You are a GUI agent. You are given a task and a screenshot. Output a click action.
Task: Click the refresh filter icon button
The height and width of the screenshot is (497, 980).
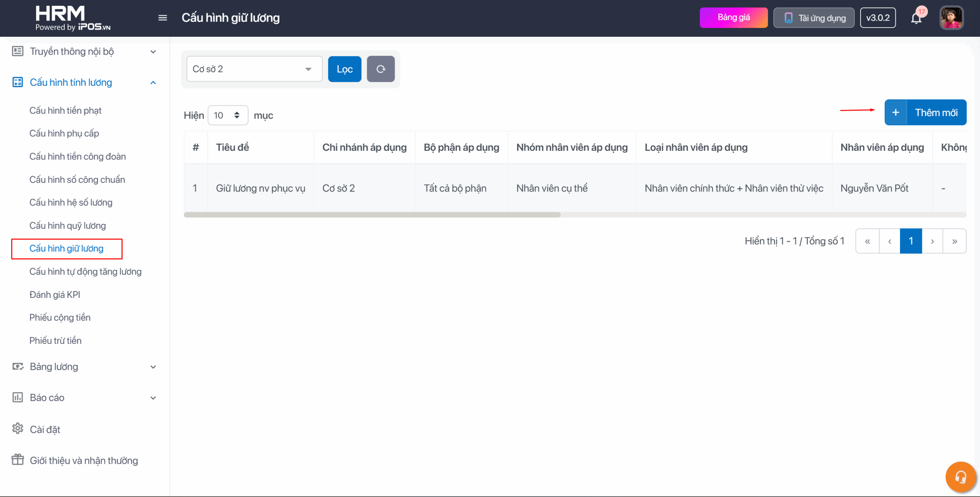click(381, 69)
